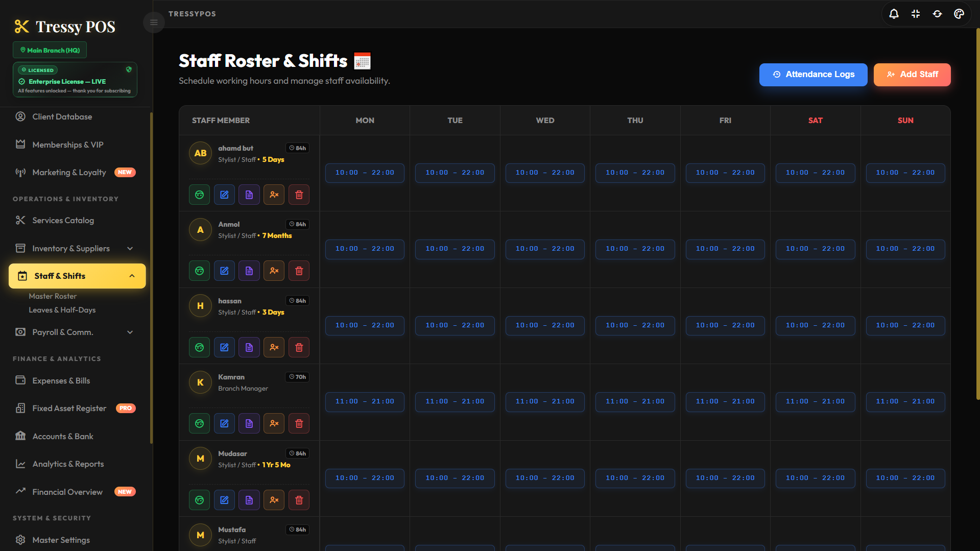Edit Mudasar's Friday shift time
980x551 pixels.
pos(725,478)
